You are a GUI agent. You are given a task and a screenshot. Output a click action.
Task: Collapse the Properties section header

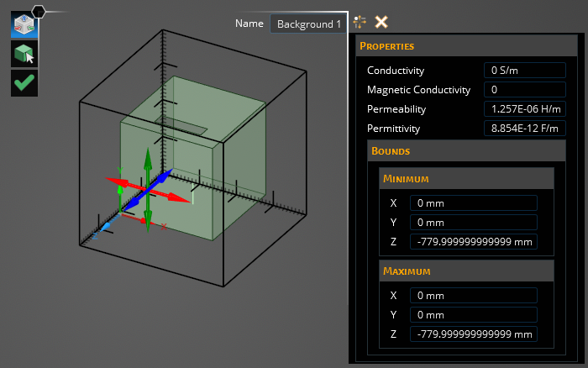(x=466, y=46)
